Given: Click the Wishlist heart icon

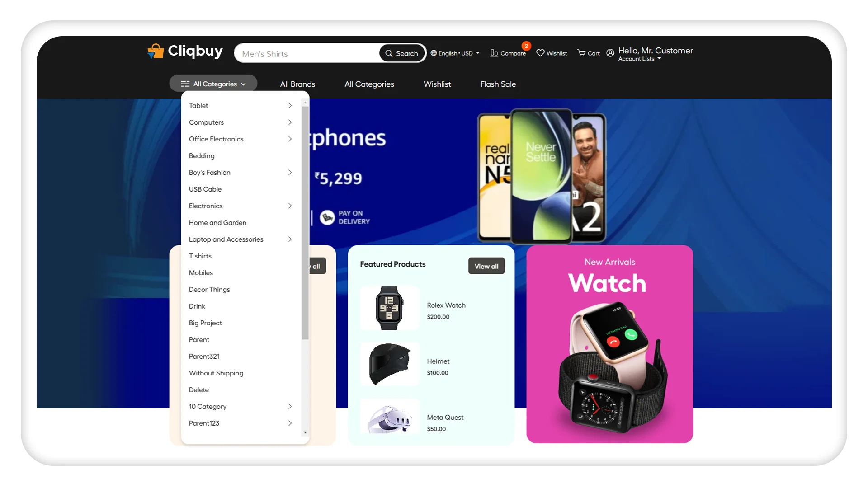Looking at the screenshot, I should coord(540,53).
